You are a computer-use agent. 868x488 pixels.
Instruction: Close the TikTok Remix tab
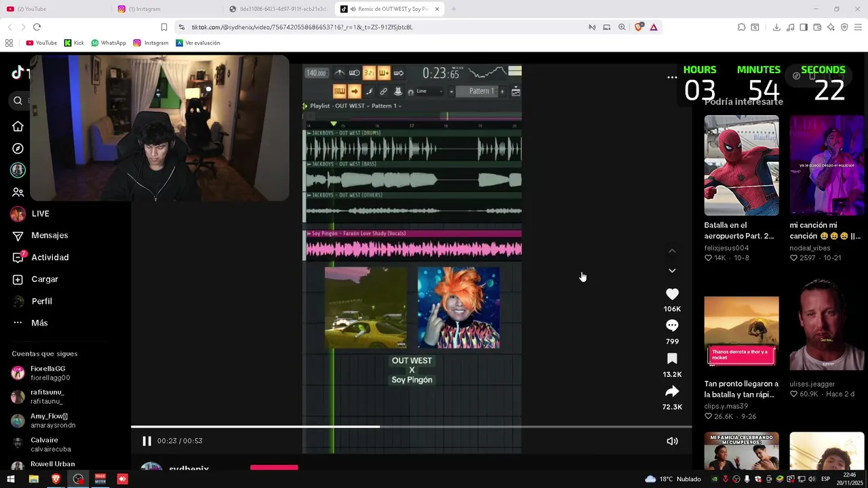(437, 9)
